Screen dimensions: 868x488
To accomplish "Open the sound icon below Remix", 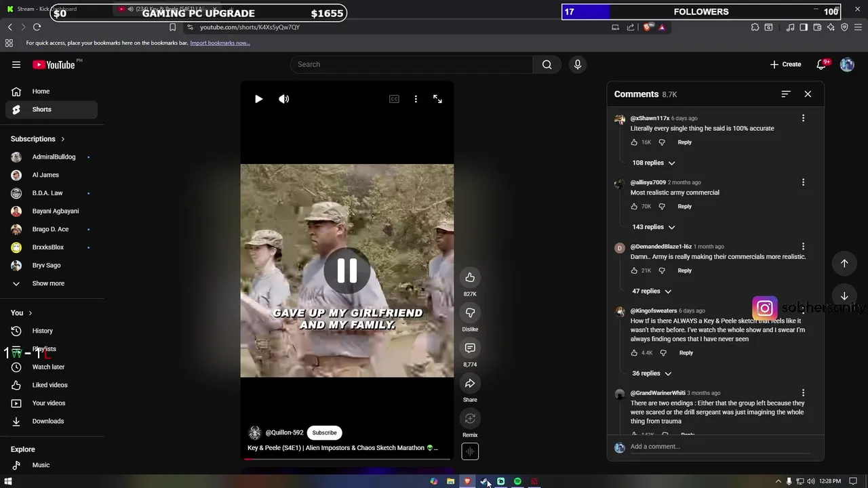I will click(470, 451).
